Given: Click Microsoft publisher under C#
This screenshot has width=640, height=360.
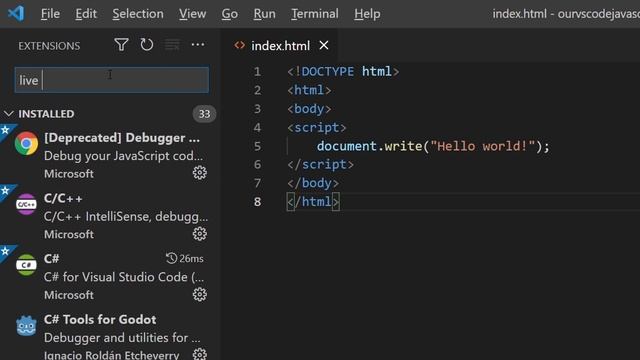Looking at the screenshot, I should [x=69, y=295].
